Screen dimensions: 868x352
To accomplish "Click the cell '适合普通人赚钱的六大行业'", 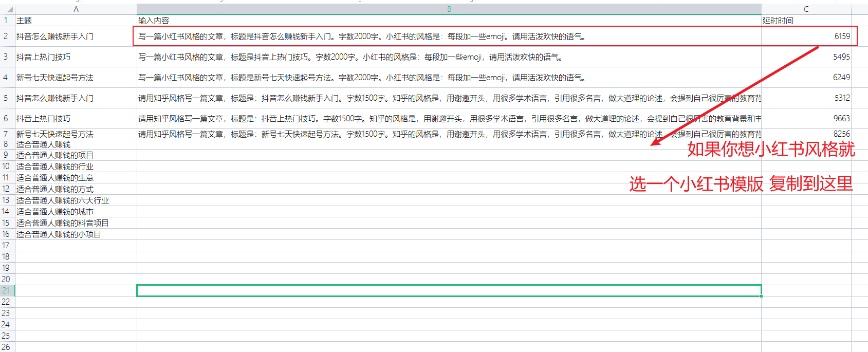I will click(76, 200).
